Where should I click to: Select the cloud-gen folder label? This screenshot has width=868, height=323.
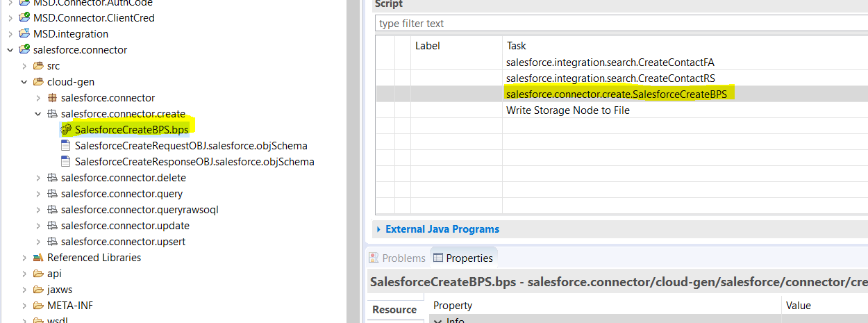point(71,81)
